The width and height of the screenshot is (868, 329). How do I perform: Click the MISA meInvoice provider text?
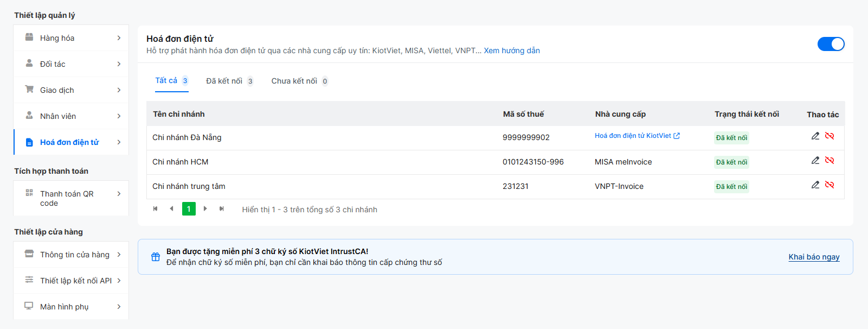click(623, 162)
